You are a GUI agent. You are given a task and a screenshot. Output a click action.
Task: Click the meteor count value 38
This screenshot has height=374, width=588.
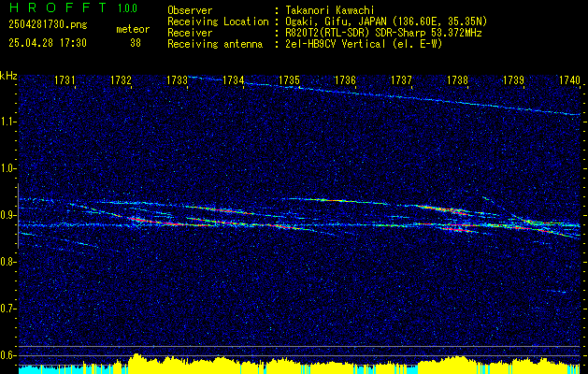point(136,43)
